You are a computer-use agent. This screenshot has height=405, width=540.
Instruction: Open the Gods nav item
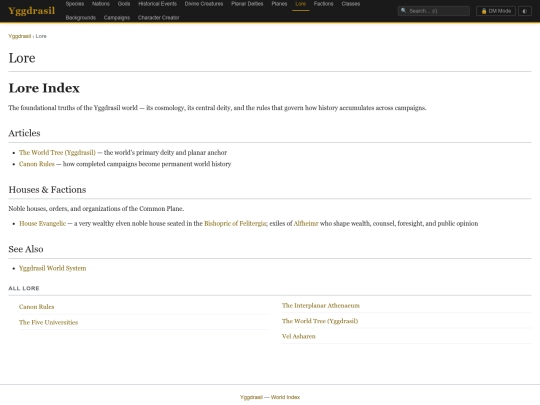[x=124, y=4]
